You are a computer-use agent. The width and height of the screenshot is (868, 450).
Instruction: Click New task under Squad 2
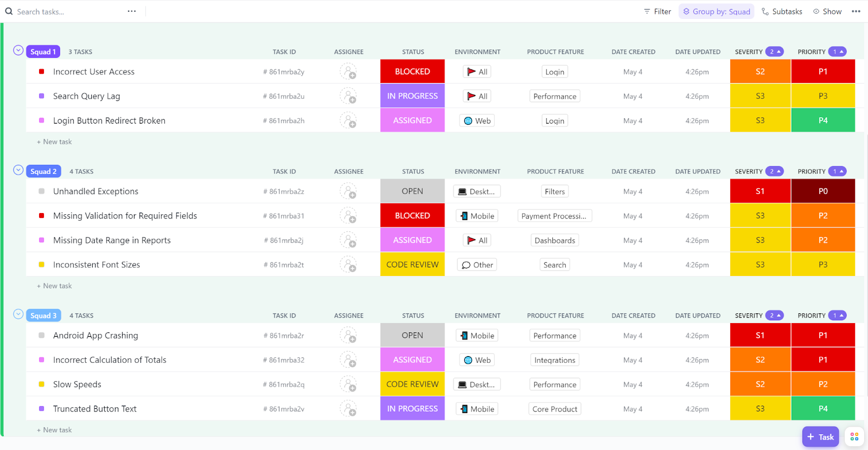coord(54,286)
